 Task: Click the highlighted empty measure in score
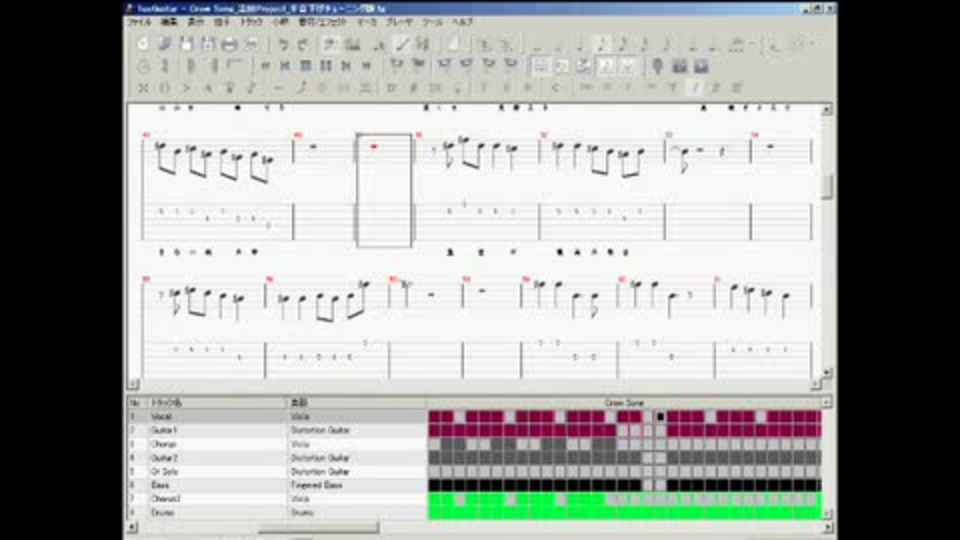384,190
